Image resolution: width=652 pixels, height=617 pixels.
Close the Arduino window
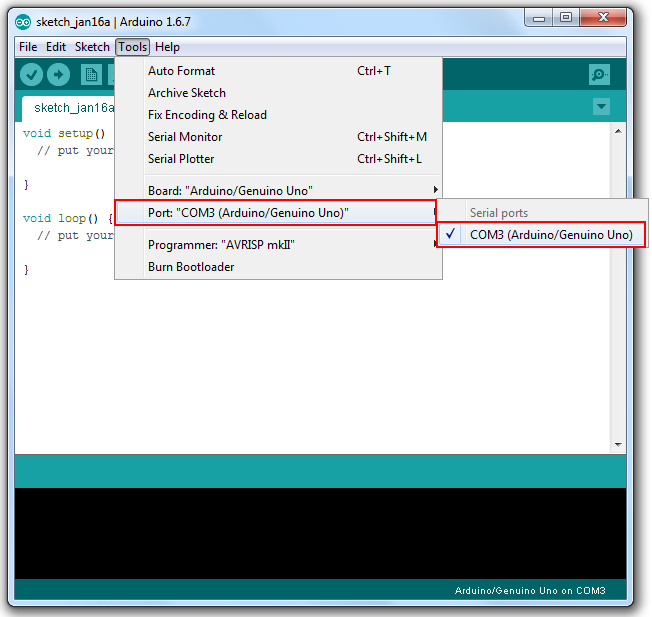coord(603,17)
